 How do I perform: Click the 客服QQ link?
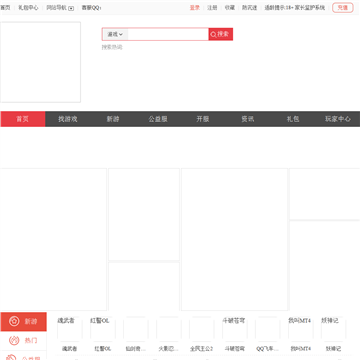91,8
